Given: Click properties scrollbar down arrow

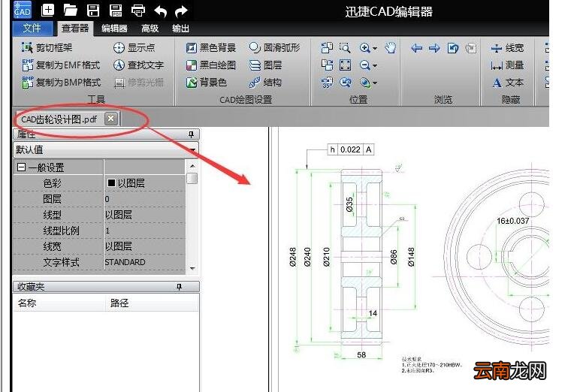Looking at the screenshot, I should [x=192, y=268].
